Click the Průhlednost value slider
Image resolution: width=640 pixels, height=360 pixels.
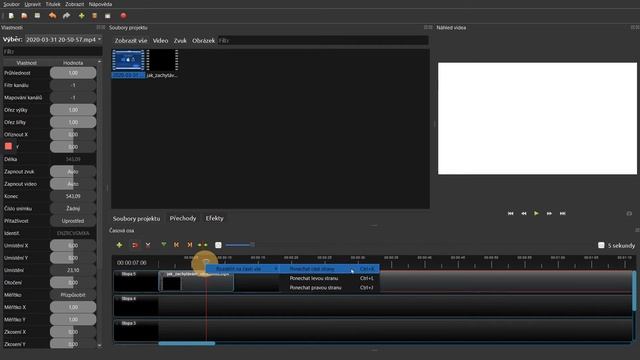73,73
